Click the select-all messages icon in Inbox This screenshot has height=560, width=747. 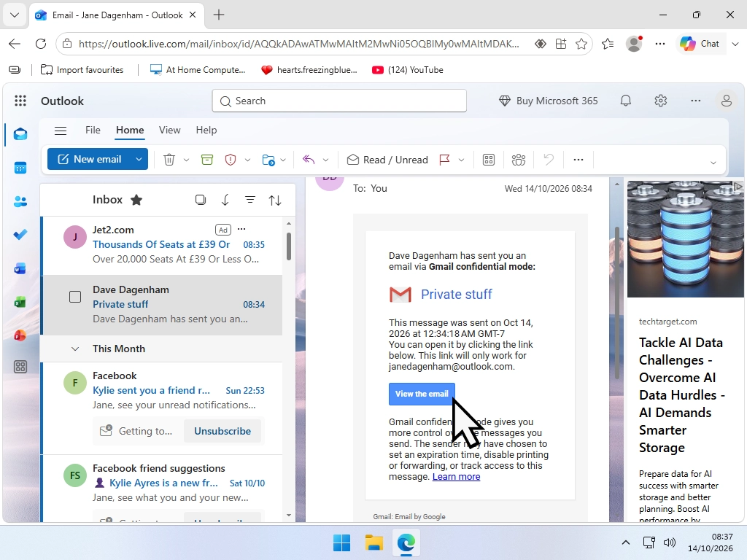201,200
